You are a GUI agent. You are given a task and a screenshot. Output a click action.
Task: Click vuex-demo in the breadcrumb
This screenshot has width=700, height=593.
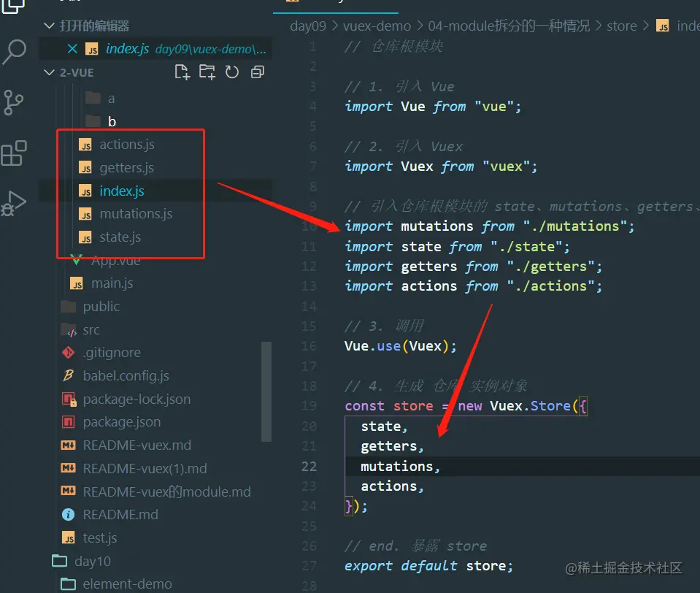(377, 26)
